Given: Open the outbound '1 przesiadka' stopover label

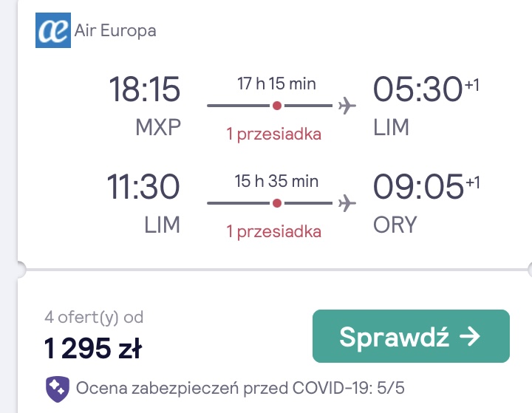Looking at the screenshot, I should point(274,134).
